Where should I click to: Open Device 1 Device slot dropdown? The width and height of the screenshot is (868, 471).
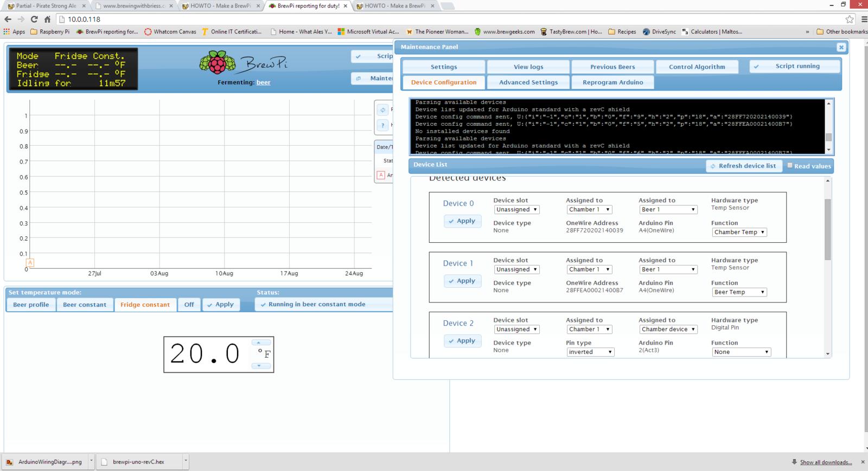516,269
